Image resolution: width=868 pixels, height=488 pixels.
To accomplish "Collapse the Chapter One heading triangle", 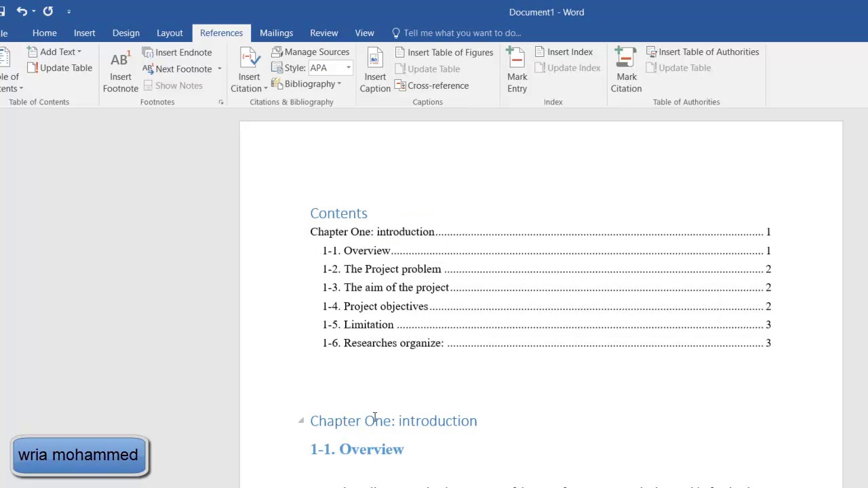I will 301,421.
